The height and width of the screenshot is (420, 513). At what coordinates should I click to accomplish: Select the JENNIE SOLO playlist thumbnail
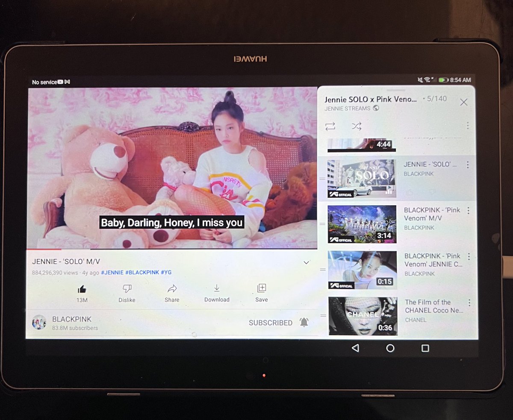click(361, 179)
